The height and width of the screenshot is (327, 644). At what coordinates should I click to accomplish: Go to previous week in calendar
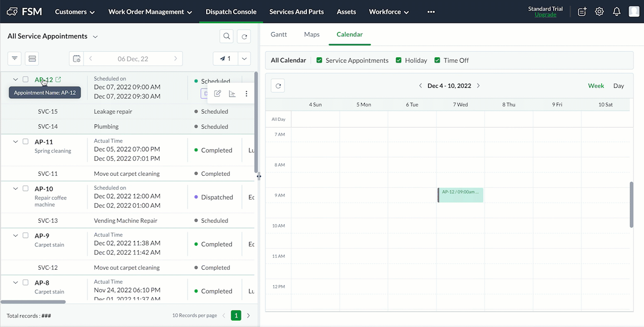point(420,86)
